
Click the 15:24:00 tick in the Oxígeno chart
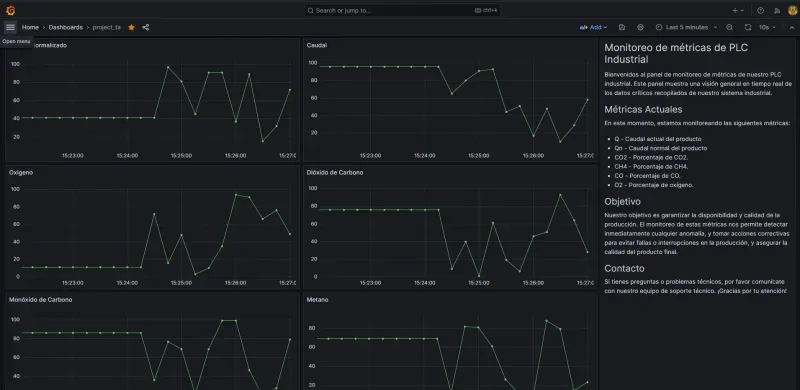point(127,282)
